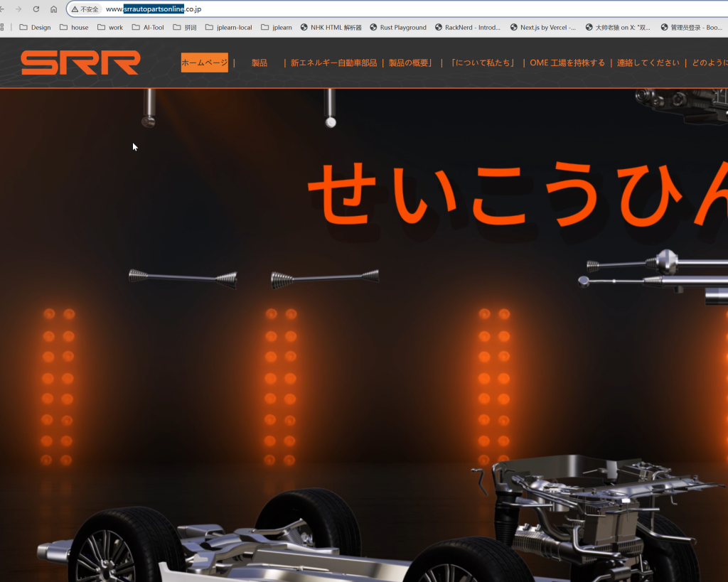This screenshot has height=582, width=728.
Task: Open the Rust Playground bookmark
Action: (398, 28)
